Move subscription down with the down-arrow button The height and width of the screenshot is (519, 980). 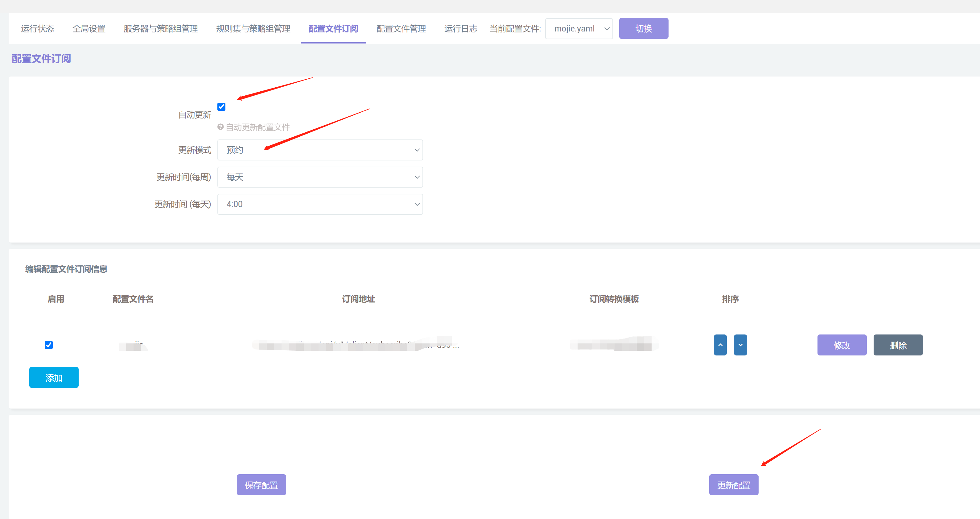(740, 345)
